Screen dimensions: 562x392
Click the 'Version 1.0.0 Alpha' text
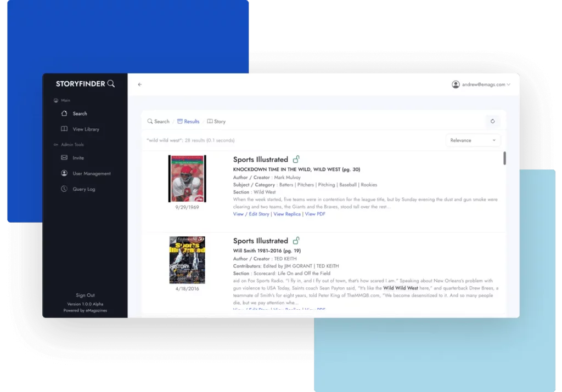point(85,304)
